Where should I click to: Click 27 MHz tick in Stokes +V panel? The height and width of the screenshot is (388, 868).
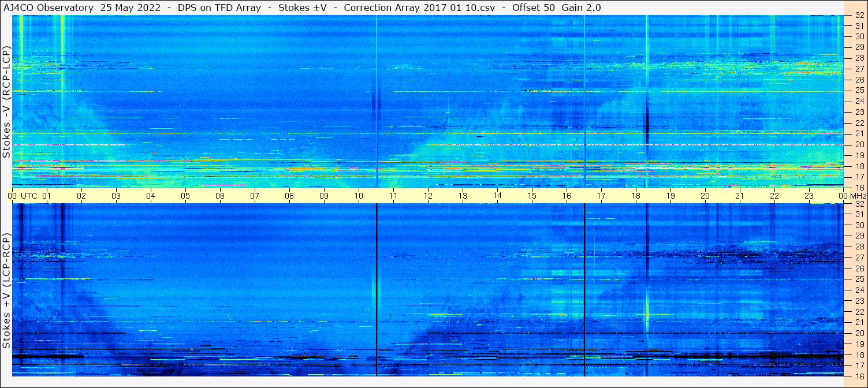click(859, 258)
